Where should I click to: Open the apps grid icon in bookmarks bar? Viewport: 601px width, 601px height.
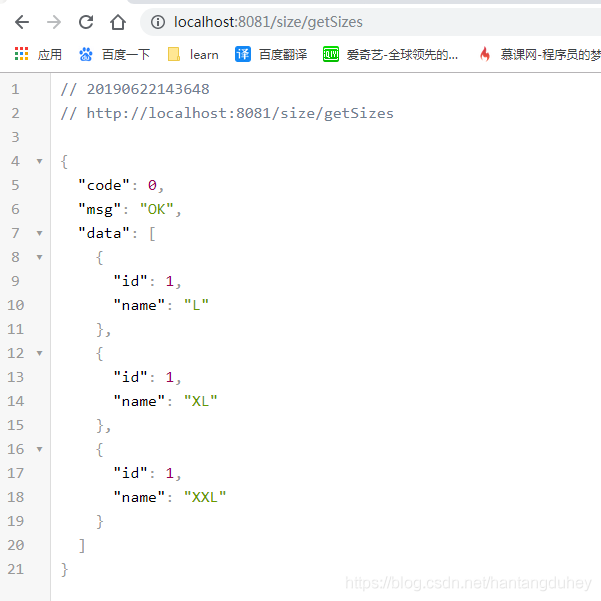21,54
